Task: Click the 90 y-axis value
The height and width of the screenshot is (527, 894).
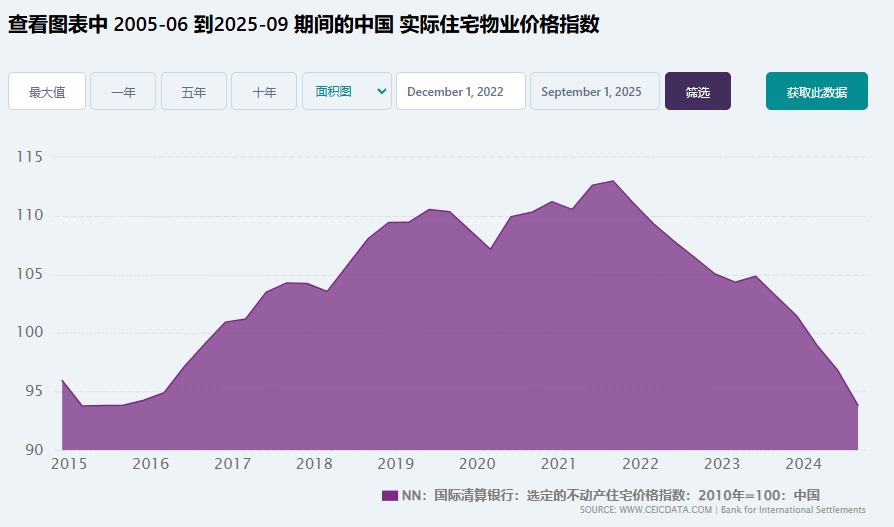Action: pos(34,450)
